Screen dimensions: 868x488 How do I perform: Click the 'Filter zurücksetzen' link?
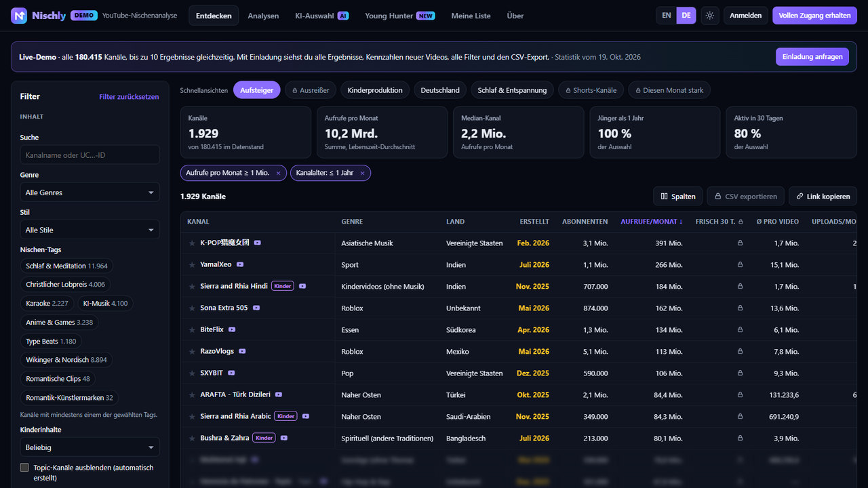click(129, 97)
